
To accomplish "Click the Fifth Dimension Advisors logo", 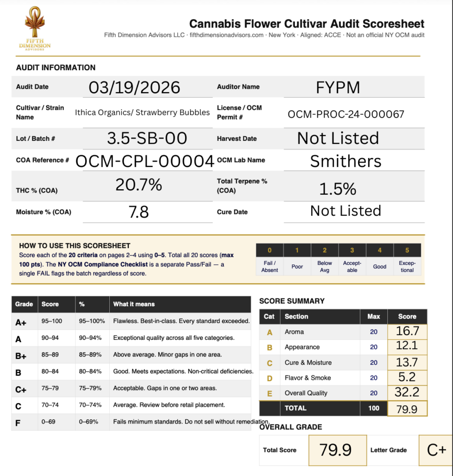I will click(x=35, y=29).
